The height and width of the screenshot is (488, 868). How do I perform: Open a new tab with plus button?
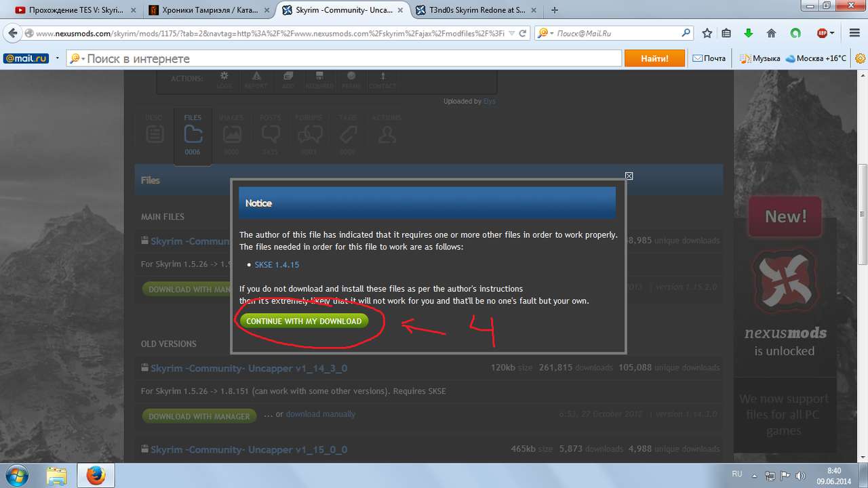point(555,10)
